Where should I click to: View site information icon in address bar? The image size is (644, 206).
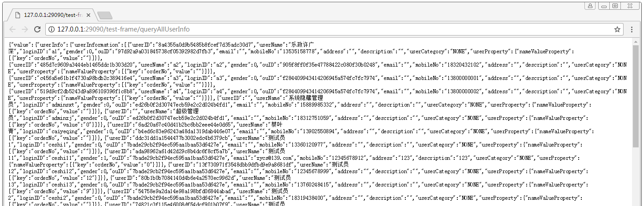tap(51, 29)
